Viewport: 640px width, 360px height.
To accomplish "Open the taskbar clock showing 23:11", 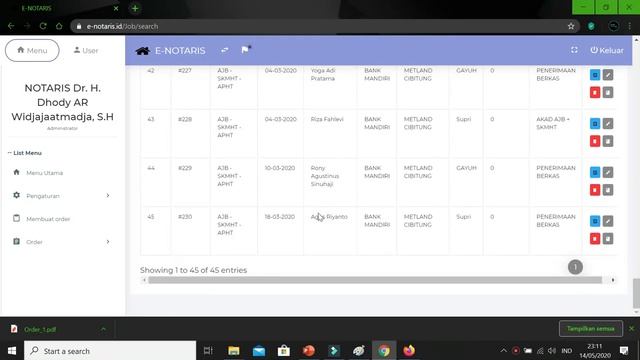I will 595,351.
